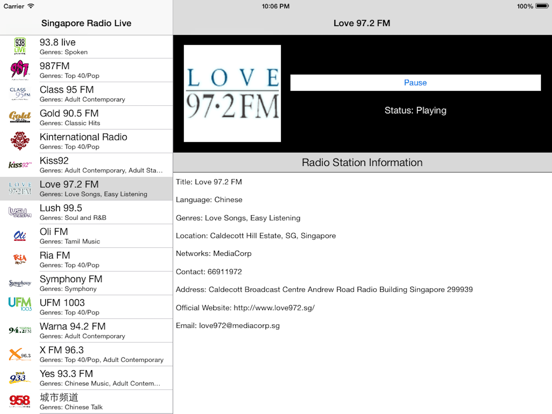Click the Warna 94.2 FM logo
The image size is (552, 414).
coord(20,330)
